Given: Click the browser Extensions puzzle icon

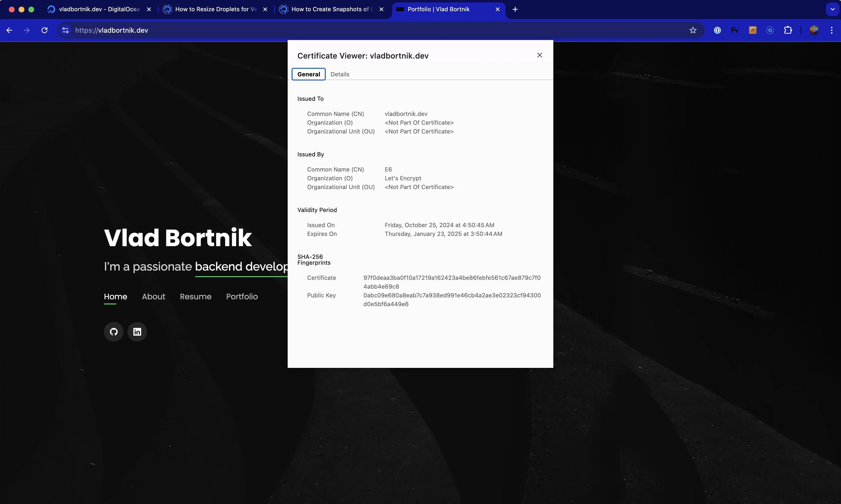Looking at the screenshot, I should coord(788,30).
